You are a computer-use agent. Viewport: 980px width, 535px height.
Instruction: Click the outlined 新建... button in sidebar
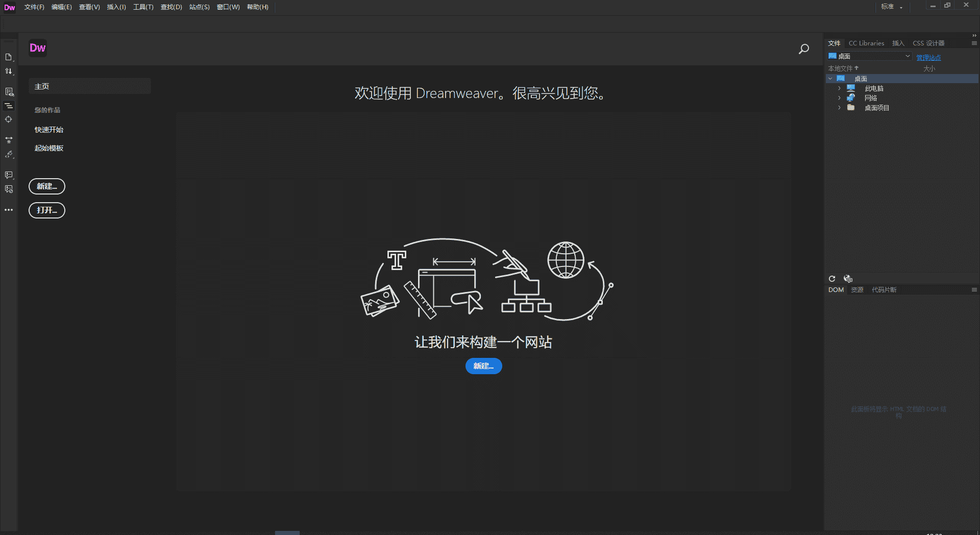pyautogui.click(x=47, y=186)
